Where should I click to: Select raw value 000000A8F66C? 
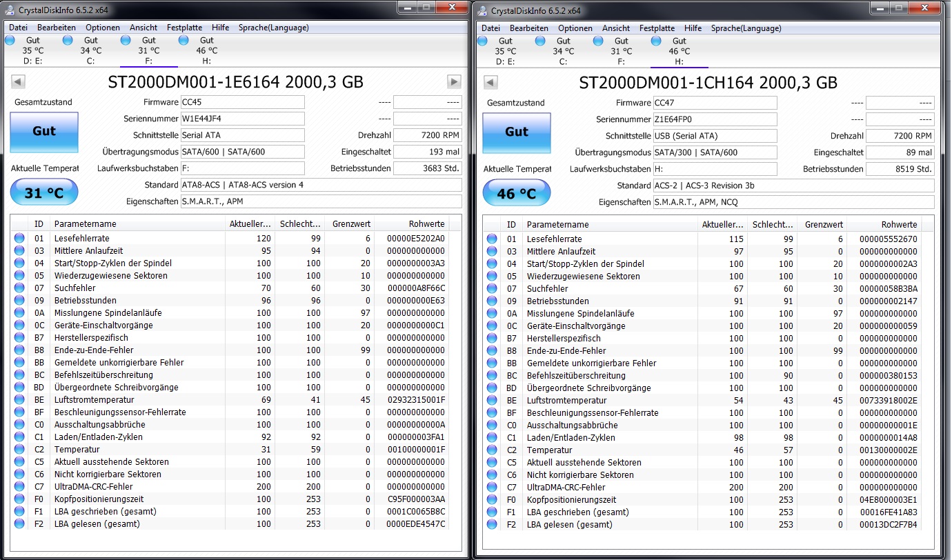click(x=415, y=288)
